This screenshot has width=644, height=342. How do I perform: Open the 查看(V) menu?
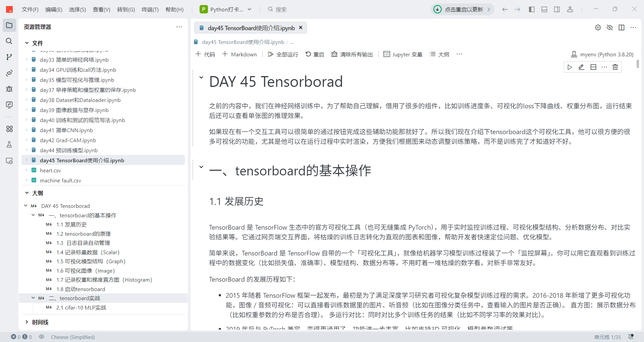coord(102,9)
